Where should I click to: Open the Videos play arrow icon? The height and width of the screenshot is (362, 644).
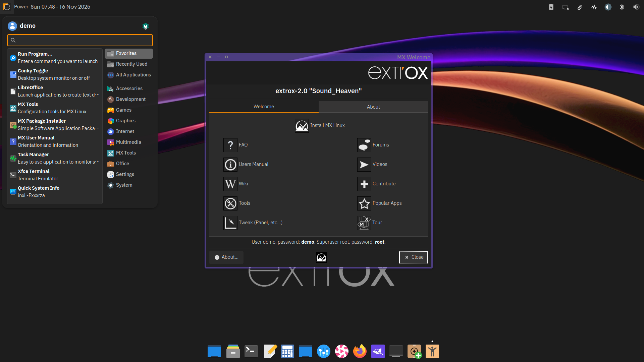364,165
